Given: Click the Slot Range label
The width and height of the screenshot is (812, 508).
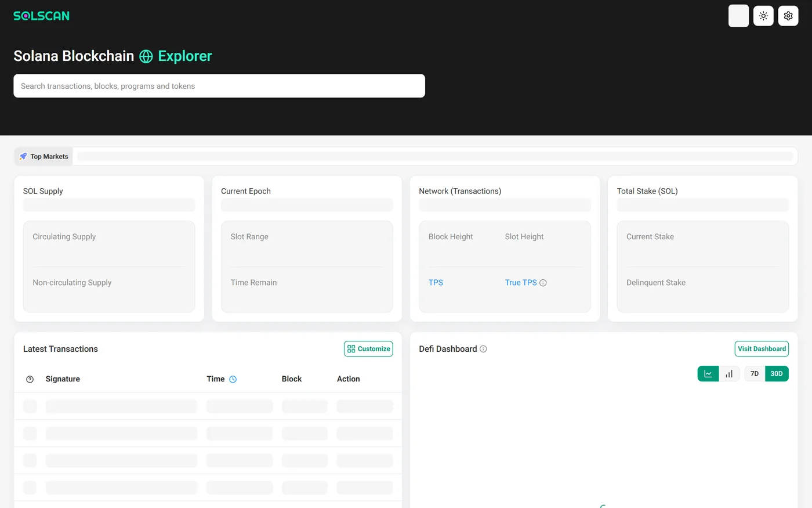Looking at the screenshot, I should click(x=249, y=237).
